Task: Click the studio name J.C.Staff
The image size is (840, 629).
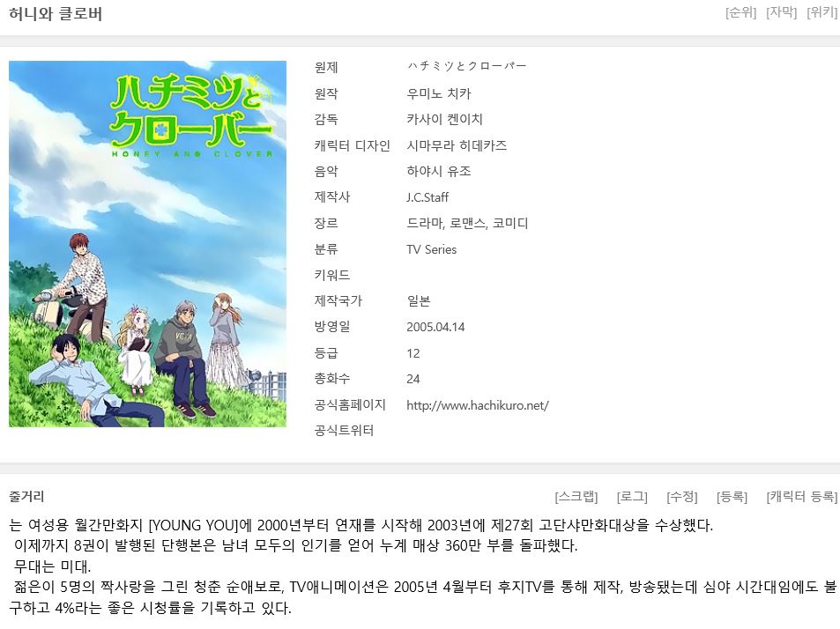Action: (427, 197)
